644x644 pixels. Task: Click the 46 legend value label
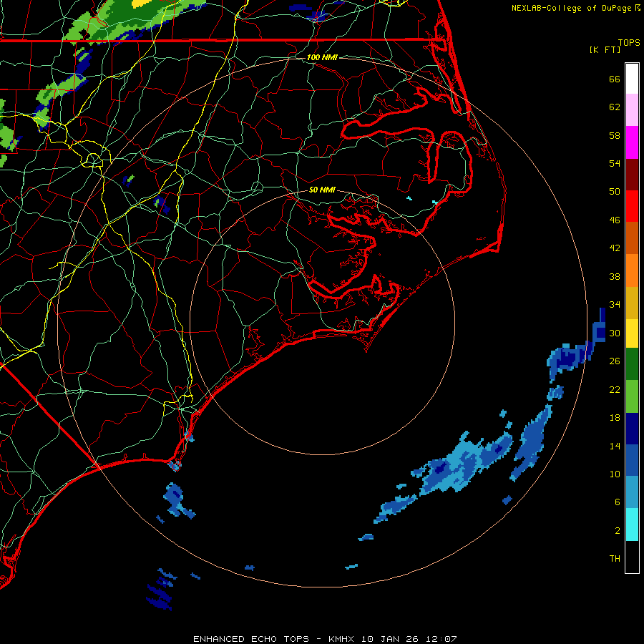[x=615, y=220]
